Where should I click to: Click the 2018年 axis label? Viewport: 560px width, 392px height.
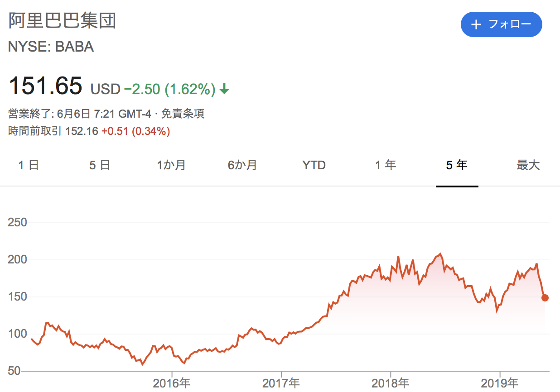point(390,383)
